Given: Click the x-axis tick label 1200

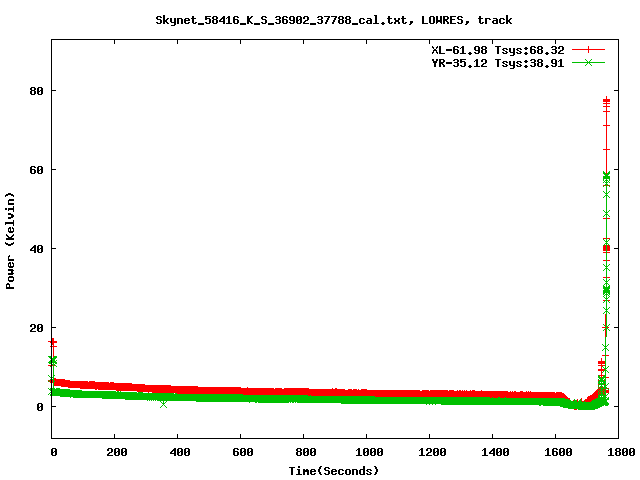Looking at the screenshot, I should click(432, 452).
